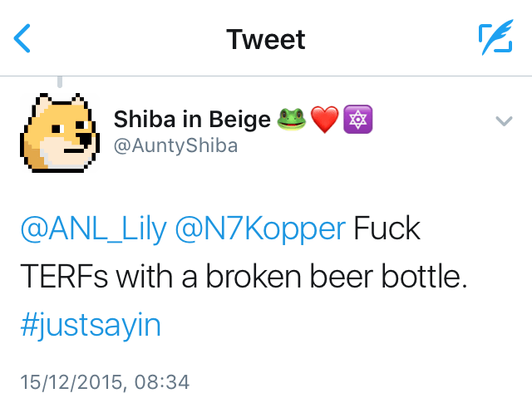
Task: Expand the tweet options chevron
Action: (x=504, y=121)
